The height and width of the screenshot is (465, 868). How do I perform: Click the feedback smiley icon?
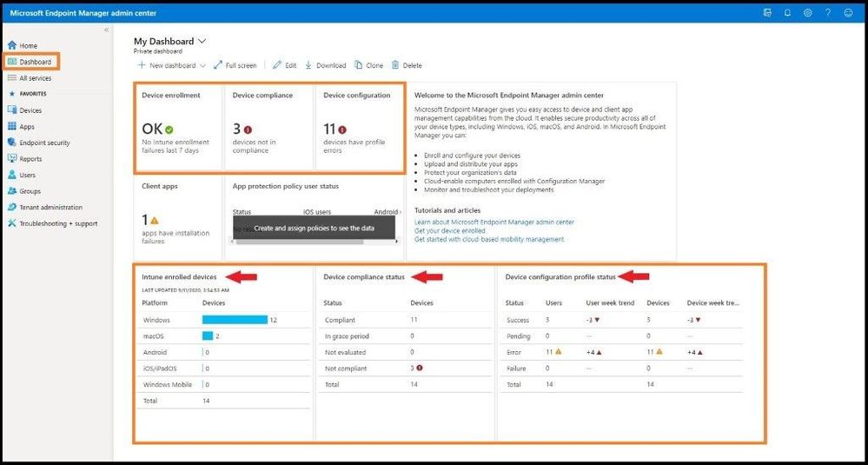[848, 13]
